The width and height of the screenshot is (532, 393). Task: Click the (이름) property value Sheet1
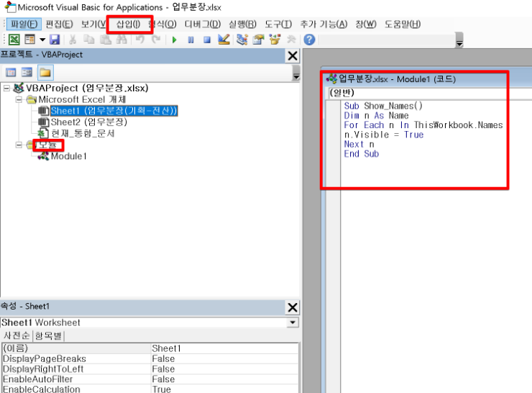224,348
